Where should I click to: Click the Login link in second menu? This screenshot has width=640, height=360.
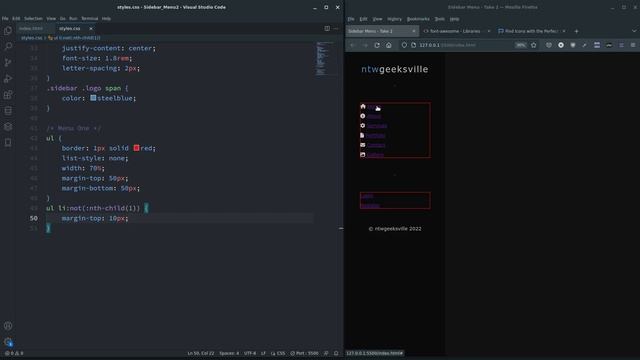click(367, 196)
